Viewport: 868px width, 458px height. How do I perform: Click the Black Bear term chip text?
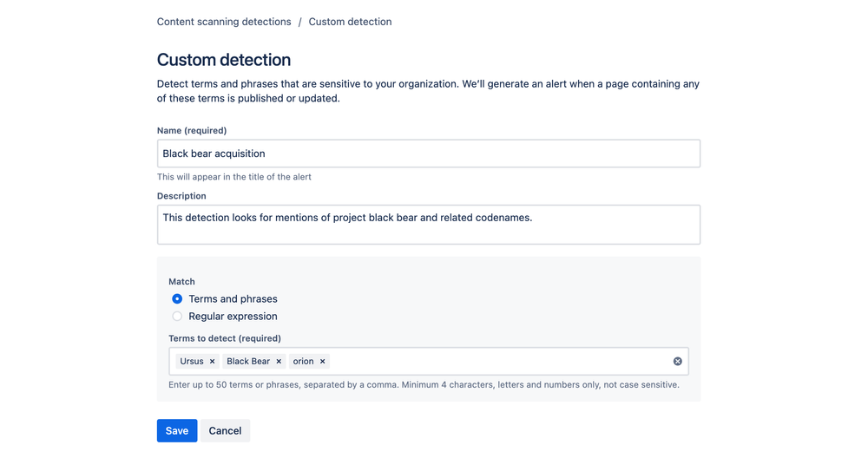(x=248, y=362)
